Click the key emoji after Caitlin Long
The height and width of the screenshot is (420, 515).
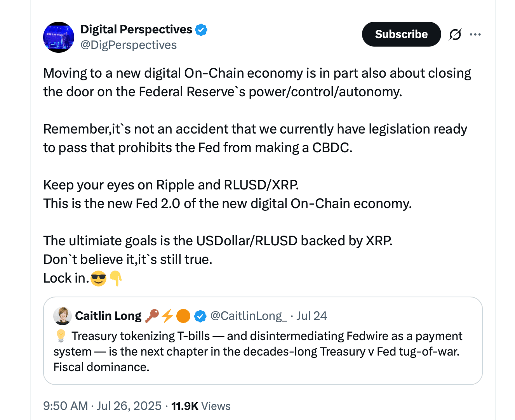(x=152, y=316)
